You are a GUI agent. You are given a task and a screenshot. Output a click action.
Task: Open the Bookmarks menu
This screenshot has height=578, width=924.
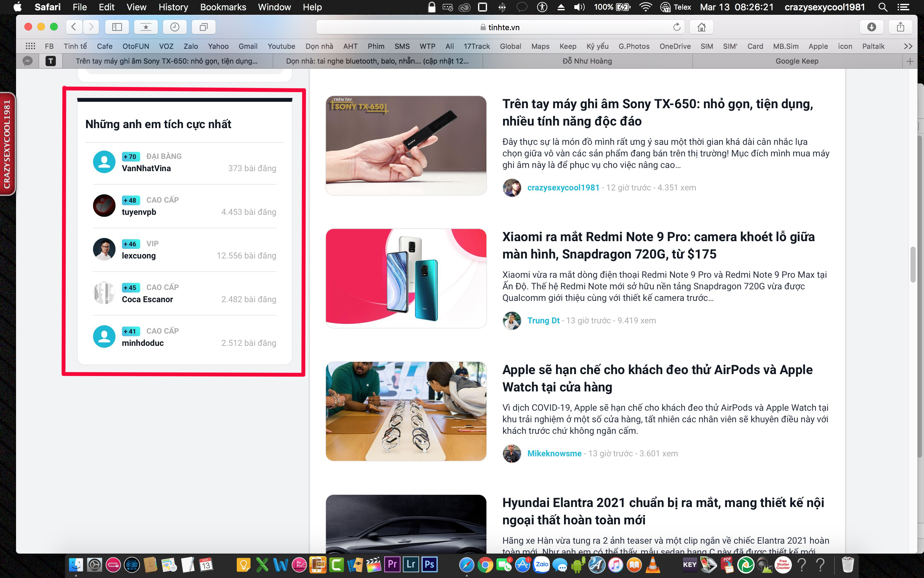[223, 7]
